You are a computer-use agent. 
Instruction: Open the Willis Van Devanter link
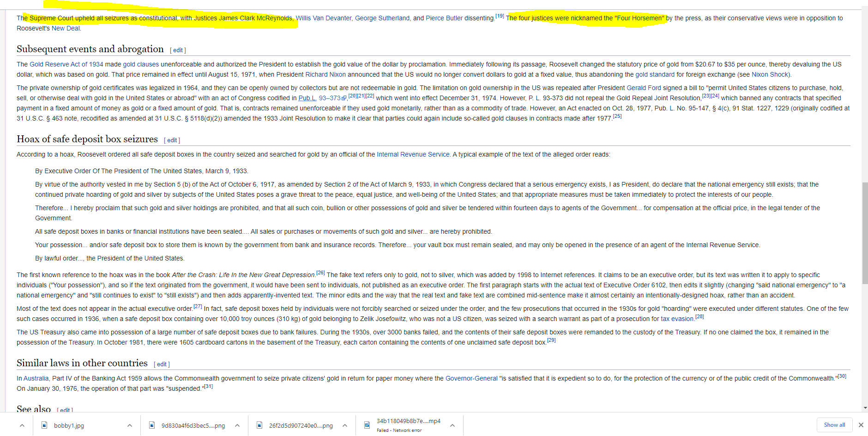pyautogui.click(x=324, y=18)
